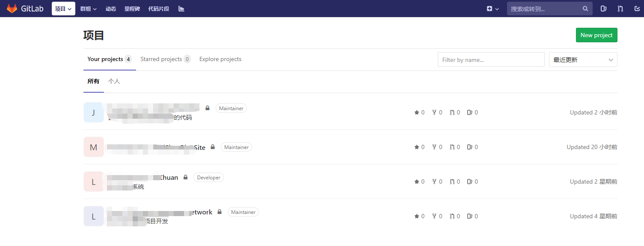The width and height of the screenshot is (644, 246).
Task: Focus the Filter by name field
Action: coord(491,59)
